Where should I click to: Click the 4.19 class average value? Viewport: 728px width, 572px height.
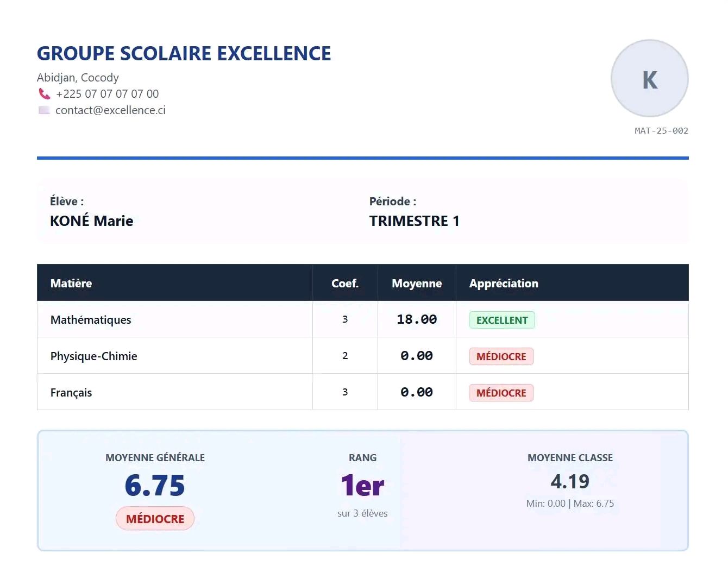pos(569,481)
